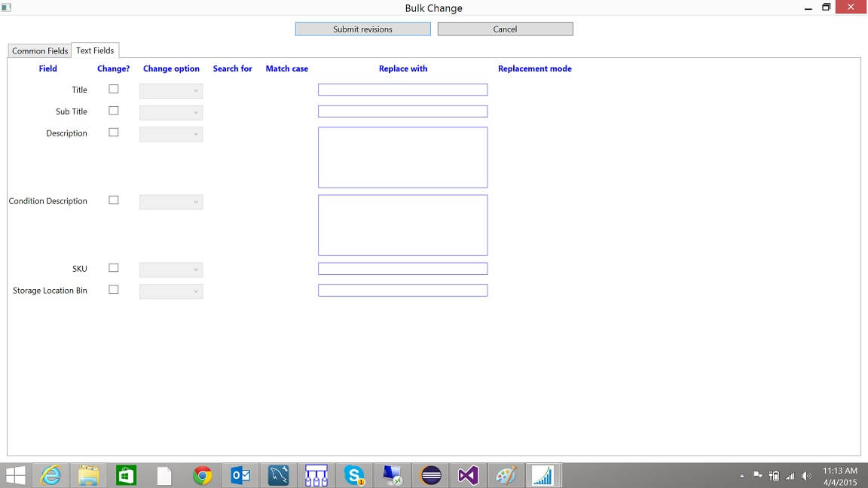Image resolution: width=868 pixels, height=488 pixels.
Task: Open the Change option dropdown for Condition Description
Action: click(171, 201)
